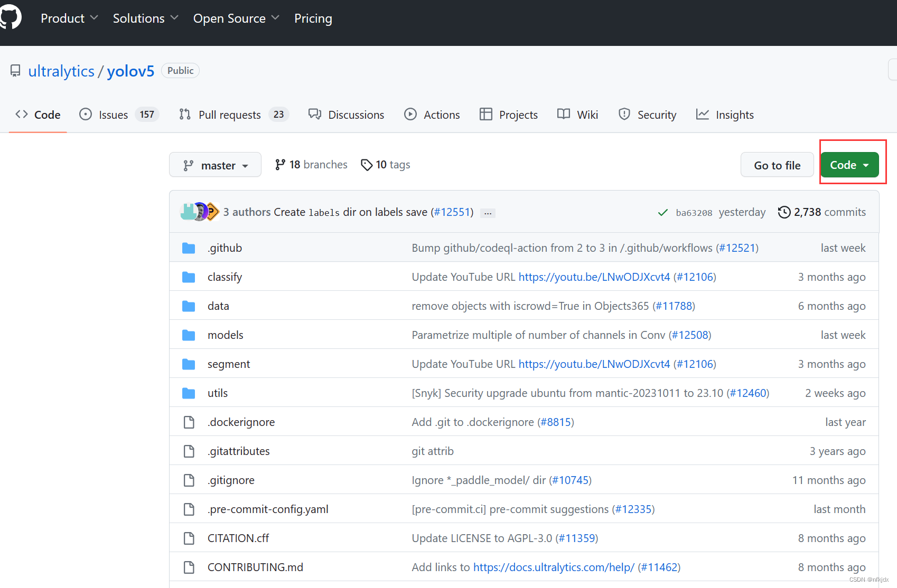
Task: Open the master branch selector
Action: (215, 165)
